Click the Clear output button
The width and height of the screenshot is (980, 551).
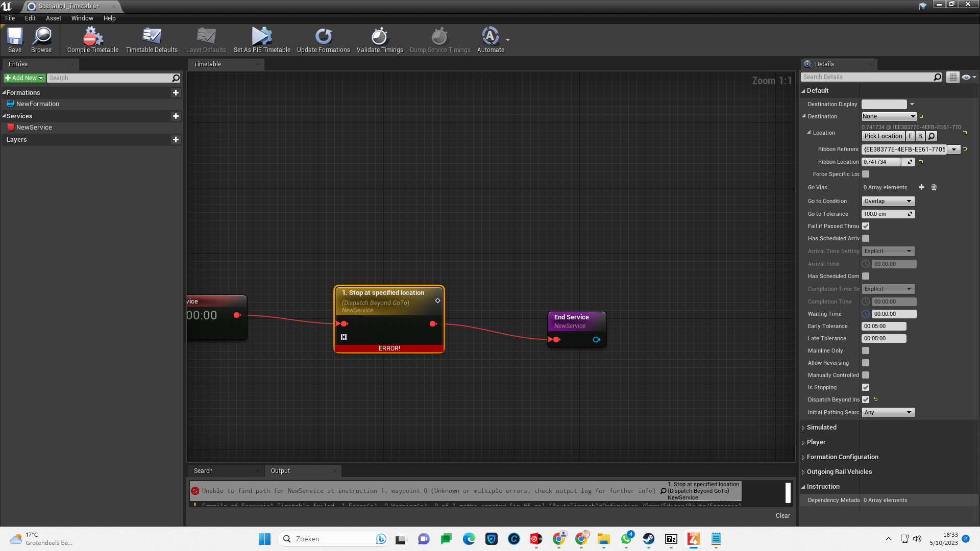(x=782, y=516)
